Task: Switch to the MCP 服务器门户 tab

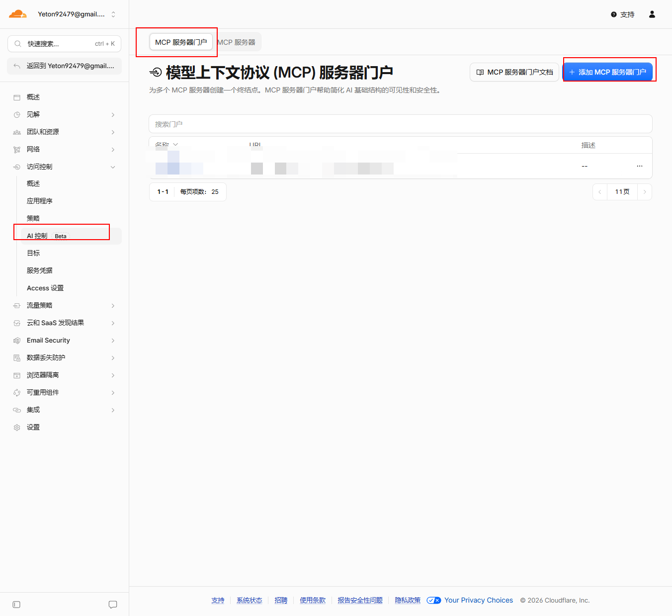Action: pos(181,42)
